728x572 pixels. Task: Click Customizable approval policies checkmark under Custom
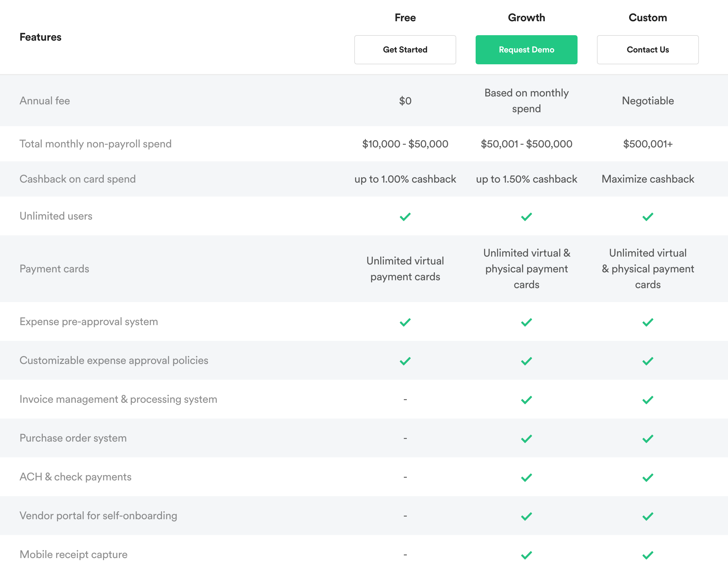click(647, 361)
